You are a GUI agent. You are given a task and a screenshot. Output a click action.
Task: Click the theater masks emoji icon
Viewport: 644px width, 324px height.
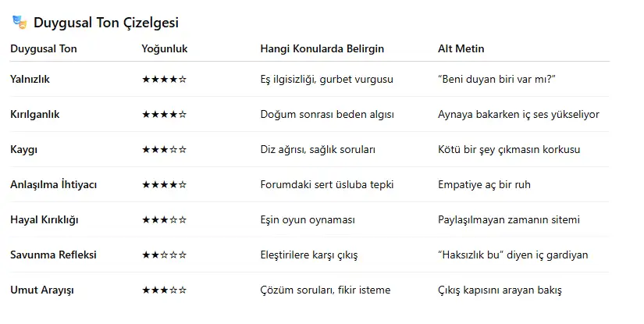20,22
